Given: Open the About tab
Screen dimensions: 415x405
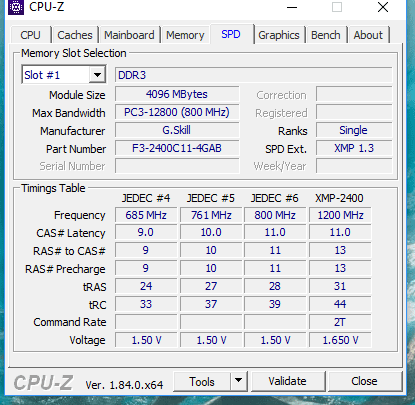Looking at the screenshot, I should [x=368, y=35].
